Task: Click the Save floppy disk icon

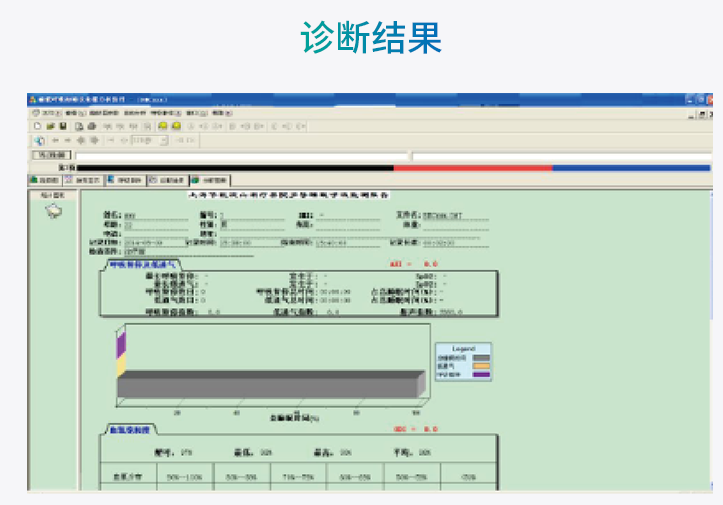Action: [63, 126]
